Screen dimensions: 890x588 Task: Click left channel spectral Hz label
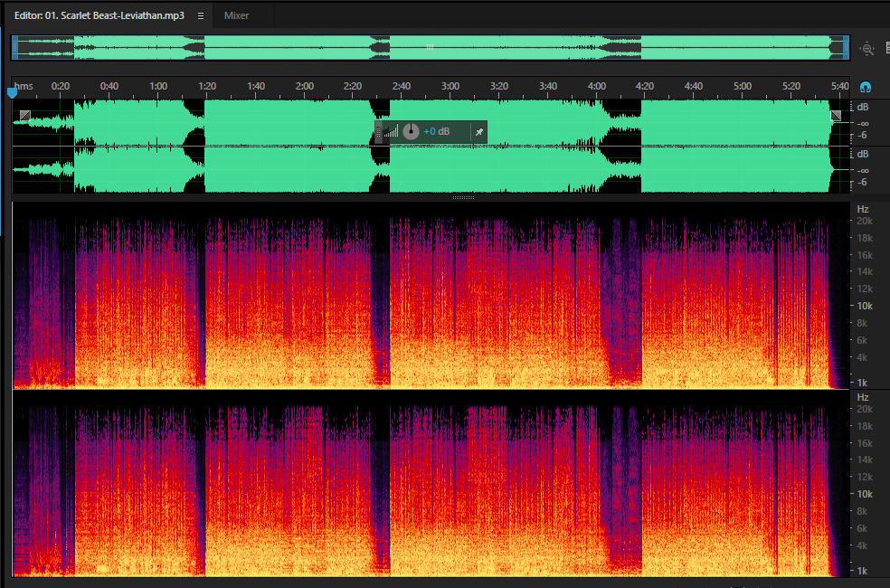pyautogui.click(x=863, y=210)
